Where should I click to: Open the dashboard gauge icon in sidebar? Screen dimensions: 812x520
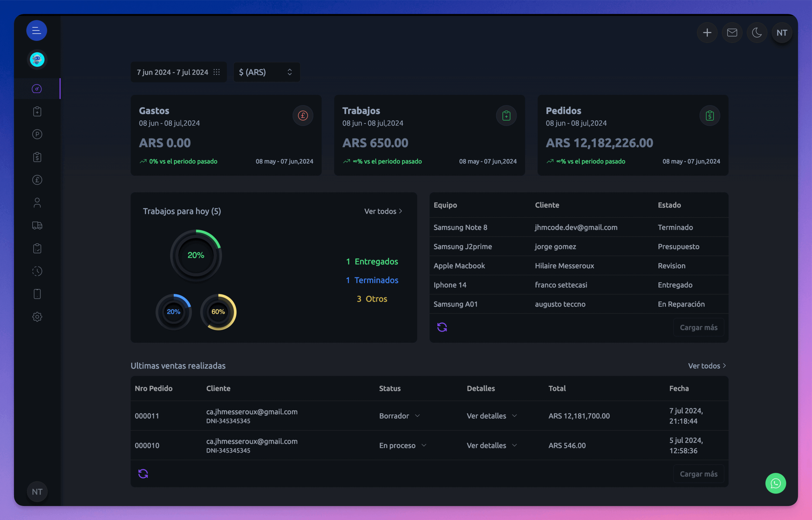point(37,89)
